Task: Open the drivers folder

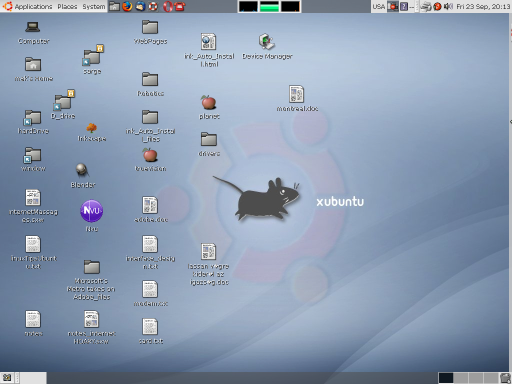Action: (x=209, y=144)
